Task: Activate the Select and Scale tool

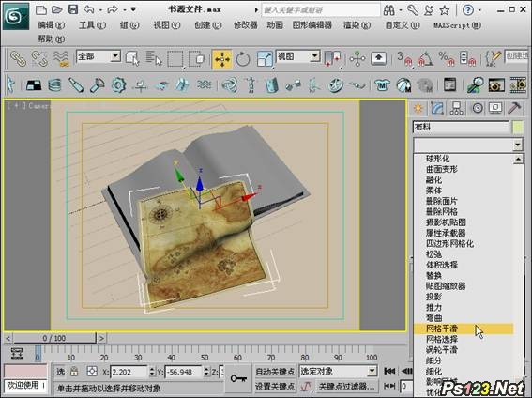Action: coord(265,59)
